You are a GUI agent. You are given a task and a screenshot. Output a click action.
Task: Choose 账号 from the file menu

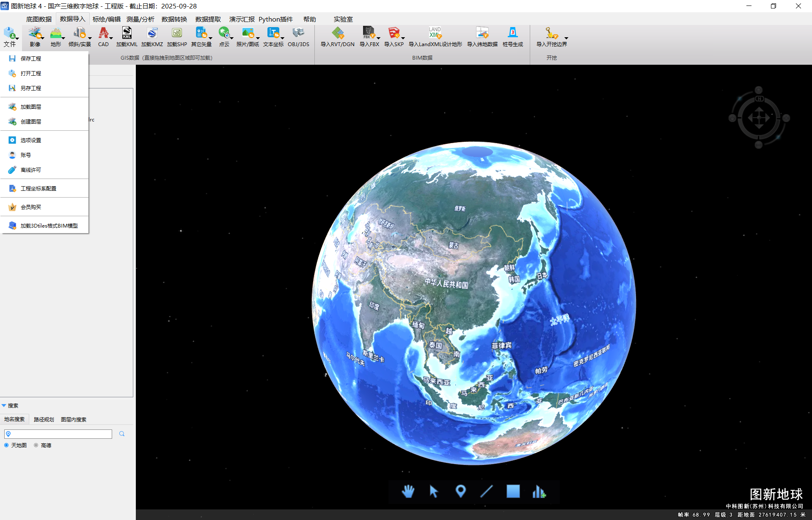pyautogui.click(x=44, y=155)
